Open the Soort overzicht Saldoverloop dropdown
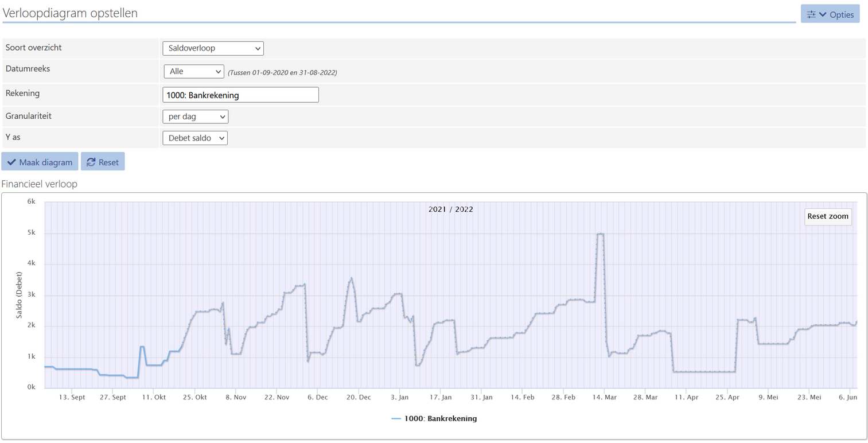The height and width of the screenshot is (443, 868). pos(213,48)
